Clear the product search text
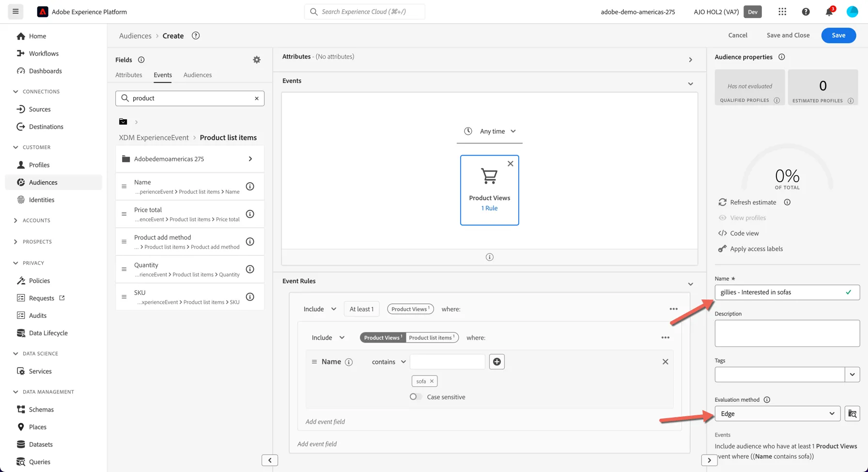868x472 pixels. [257, 98]
